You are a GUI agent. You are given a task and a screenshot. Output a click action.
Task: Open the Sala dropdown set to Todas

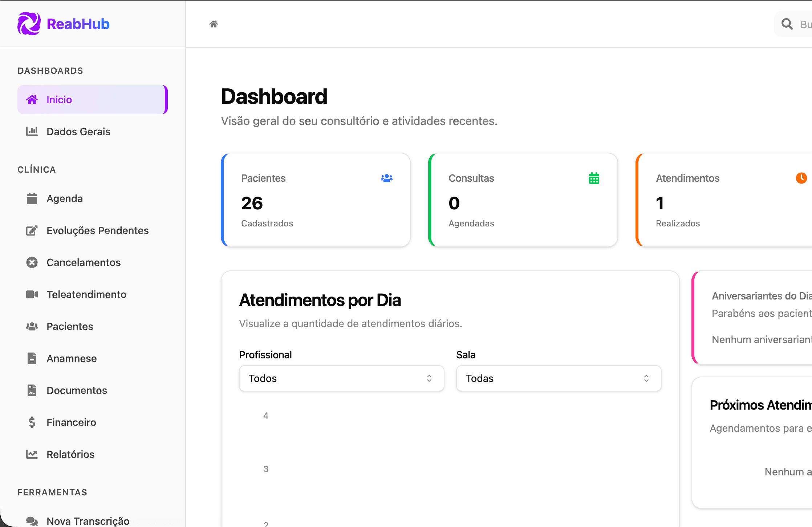pyautogui.click(x=558, y=378)
